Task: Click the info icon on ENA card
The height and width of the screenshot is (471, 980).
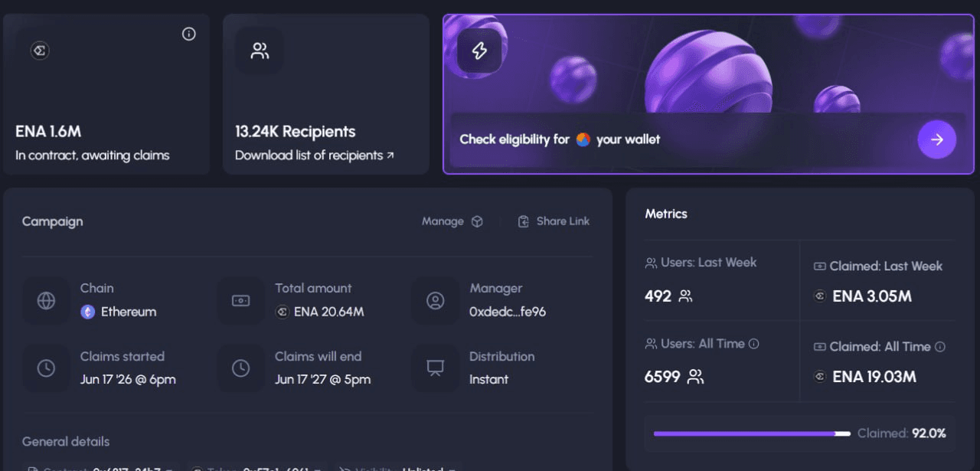Action: (x=189, y=34)
